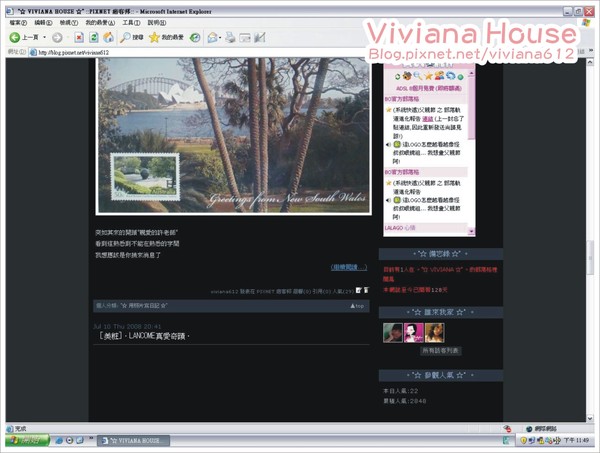Open the pink ADSL promotion link in widget
Image resolution: width=600 pixels, height=453 pixels.
click(x=429, y=88)
